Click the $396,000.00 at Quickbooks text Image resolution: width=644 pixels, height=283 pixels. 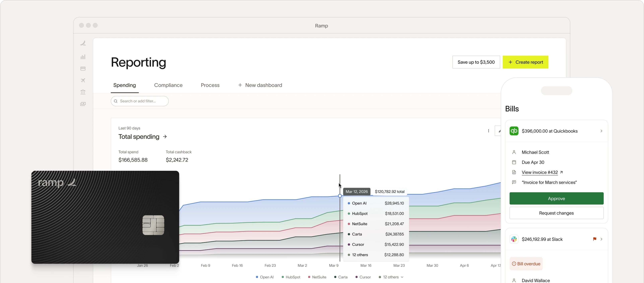(549, 131)
